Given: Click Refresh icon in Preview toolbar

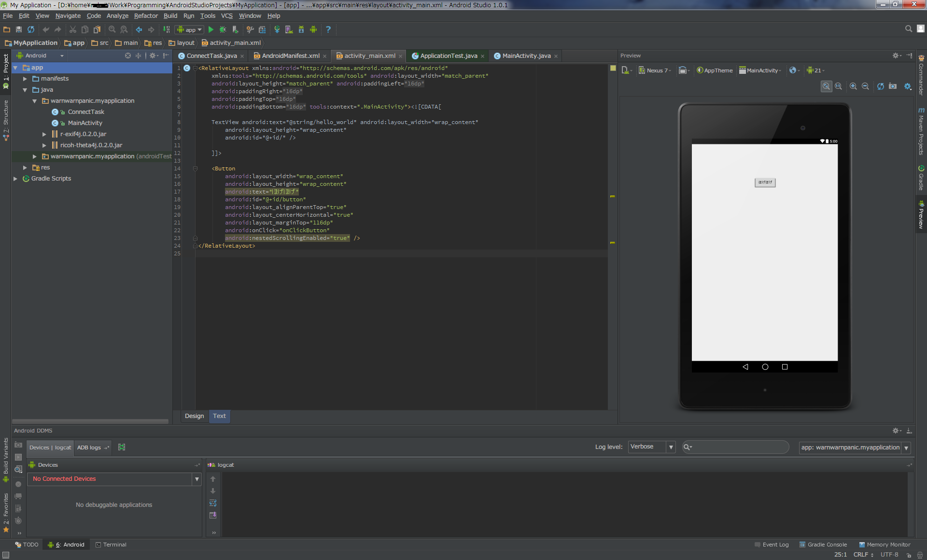Looking at the screenshot, I should [x=881, y=86].
